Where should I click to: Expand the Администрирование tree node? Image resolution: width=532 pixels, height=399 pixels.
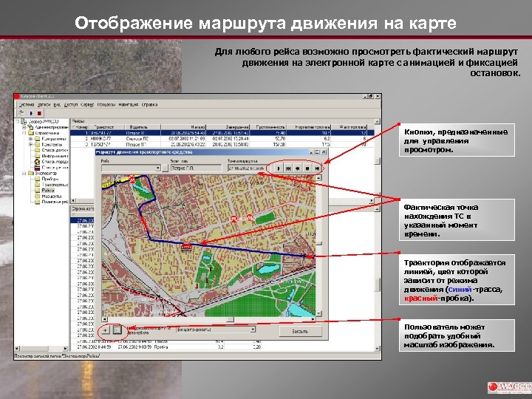click(x=24, y=127)
